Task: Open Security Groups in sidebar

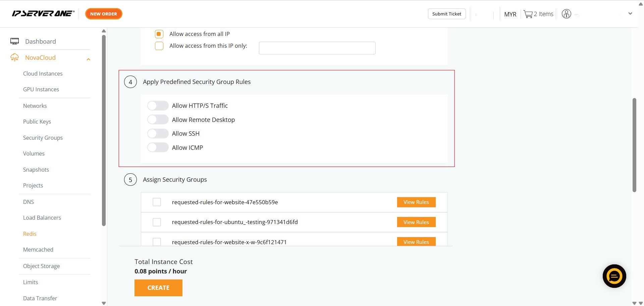Action: point(43,138)
